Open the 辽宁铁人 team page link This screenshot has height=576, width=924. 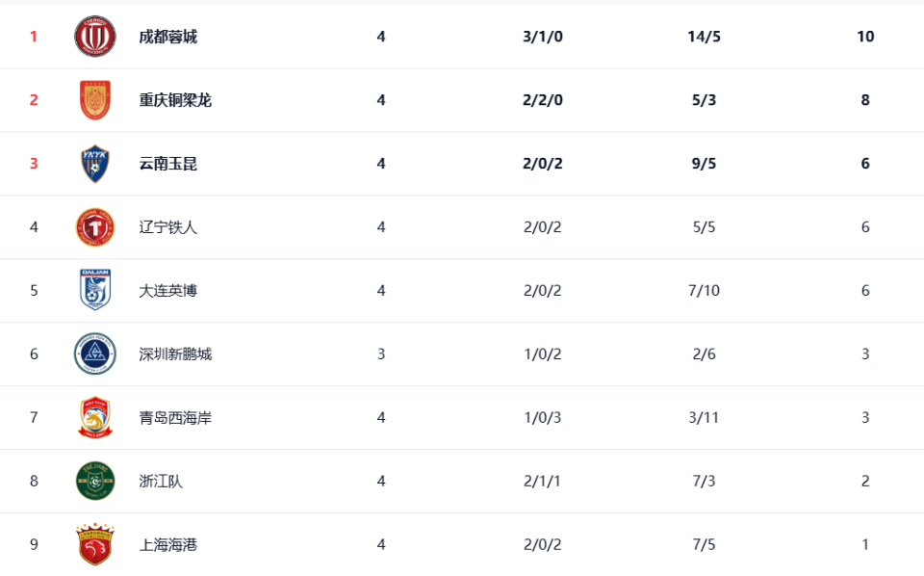(x=167, y=227)
